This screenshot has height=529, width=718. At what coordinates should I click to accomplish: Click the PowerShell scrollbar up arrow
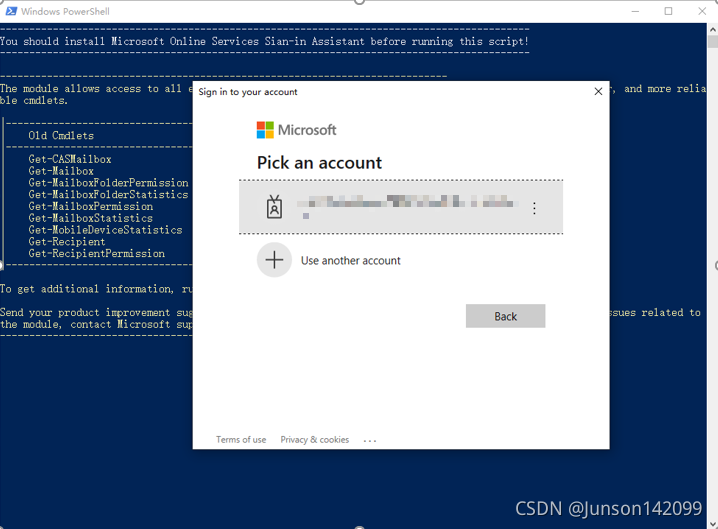click(x=713, y=29)
